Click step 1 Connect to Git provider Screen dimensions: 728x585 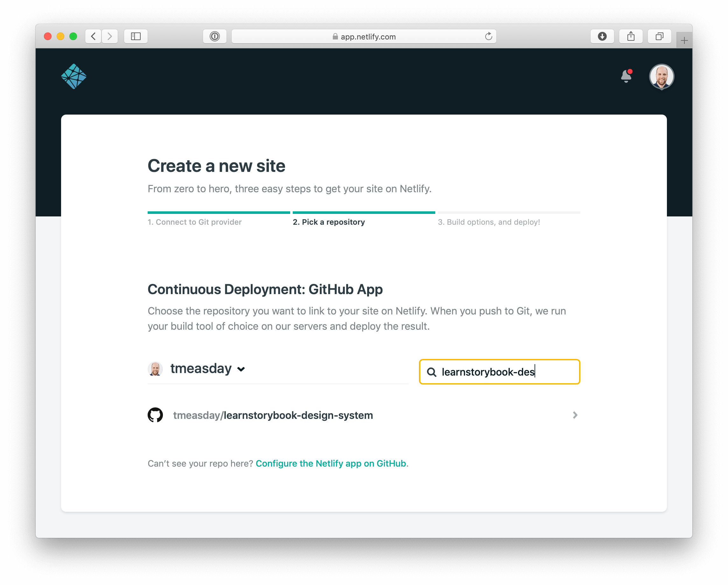(x=195, y=222)
